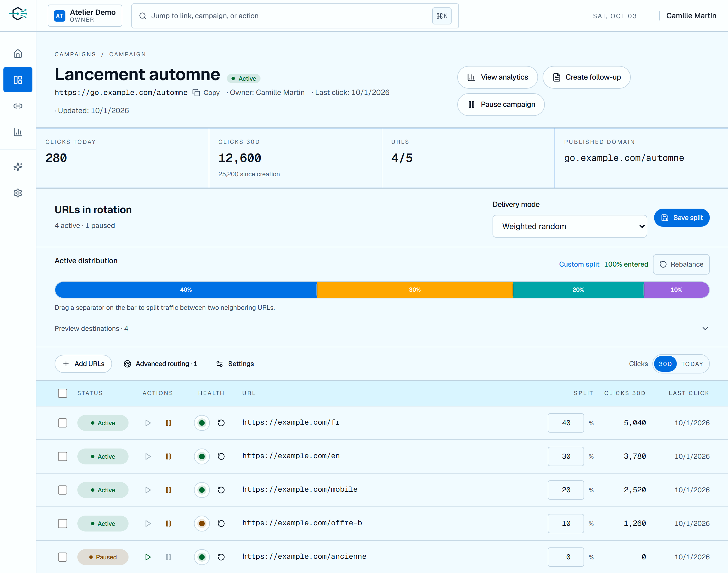Pause the example.com/mobile URL
This screenshot has height=573, width=728.
coord(168,490)
